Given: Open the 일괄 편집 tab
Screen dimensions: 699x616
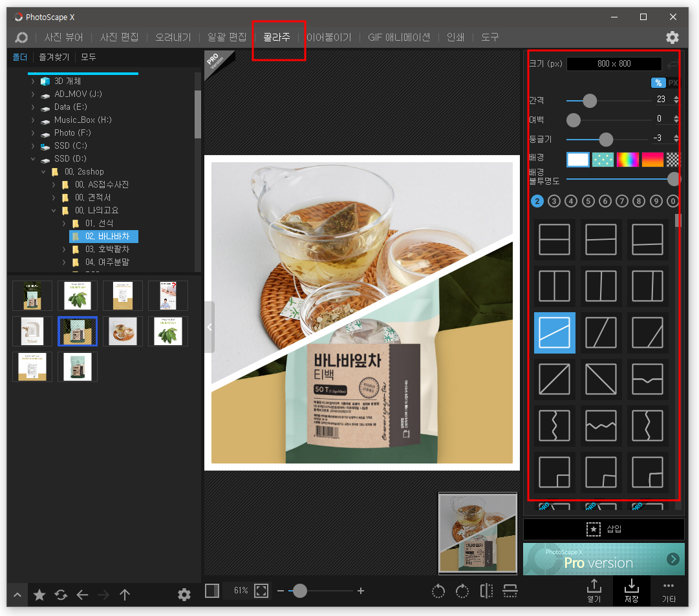Looking at the screenshot, I should click(x=227, y=37).
